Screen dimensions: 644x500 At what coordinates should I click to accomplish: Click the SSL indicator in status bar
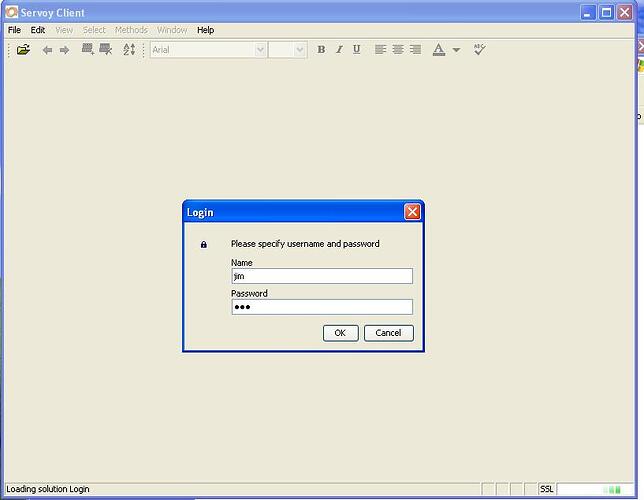pyautogui.click(x=547, y=489)
